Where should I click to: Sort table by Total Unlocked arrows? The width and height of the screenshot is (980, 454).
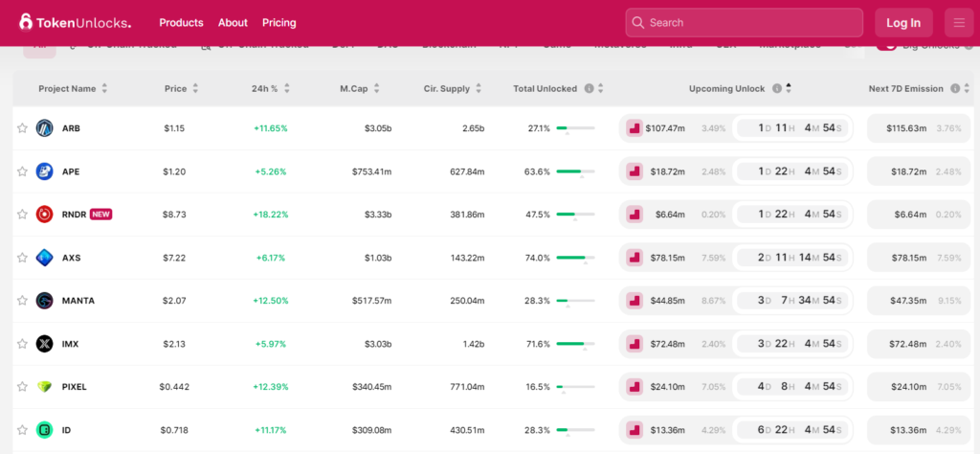point(601,89)
